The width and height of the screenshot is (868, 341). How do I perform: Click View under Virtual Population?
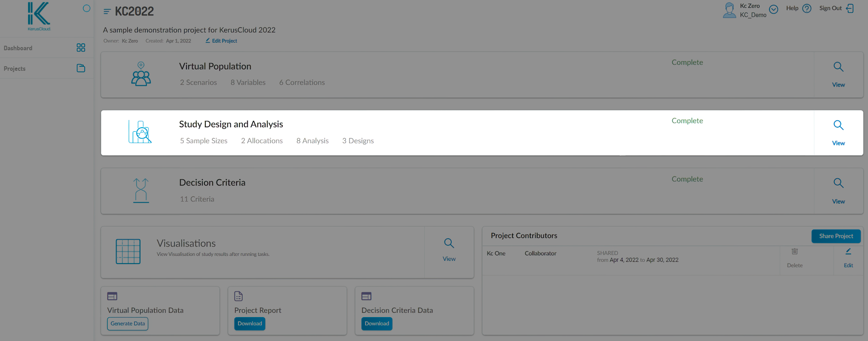[x=839, y=85]
